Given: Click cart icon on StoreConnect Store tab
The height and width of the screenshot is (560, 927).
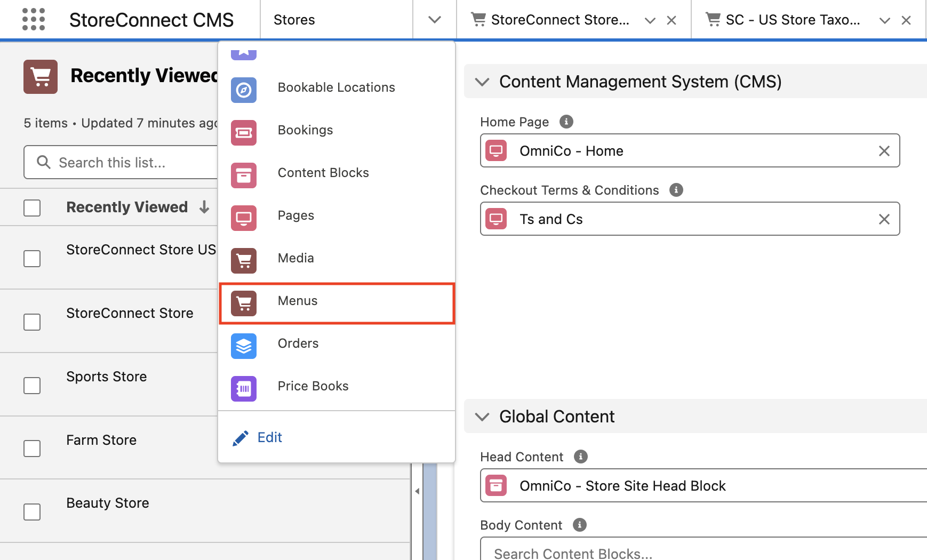Looking at the screenshot, I should [478, 19].
